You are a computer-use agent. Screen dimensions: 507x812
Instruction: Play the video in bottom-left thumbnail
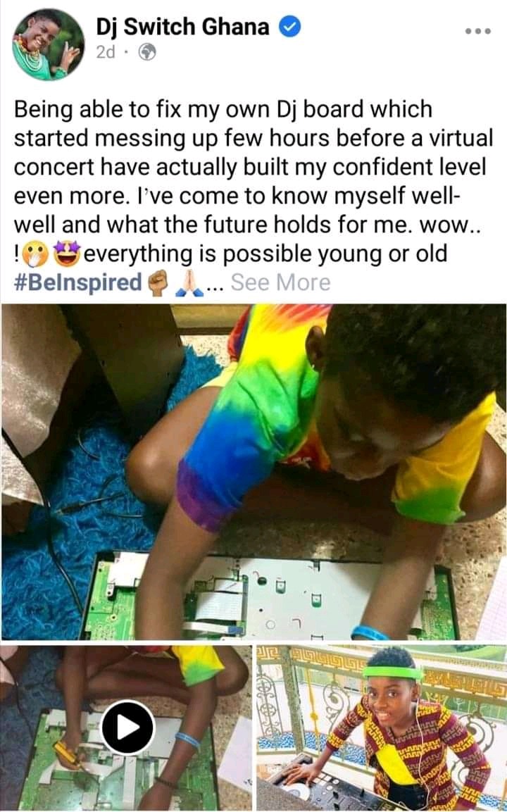[127, 727]
